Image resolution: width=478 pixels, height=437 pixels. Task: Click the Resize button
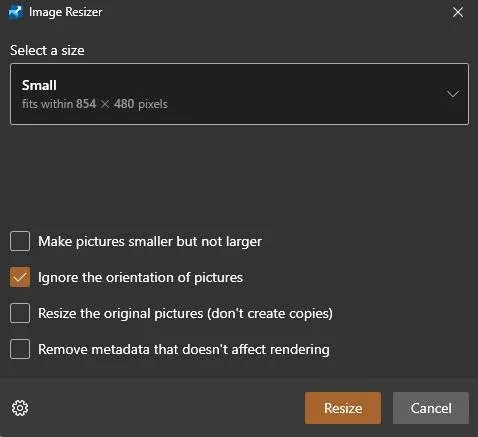point(343,408)
